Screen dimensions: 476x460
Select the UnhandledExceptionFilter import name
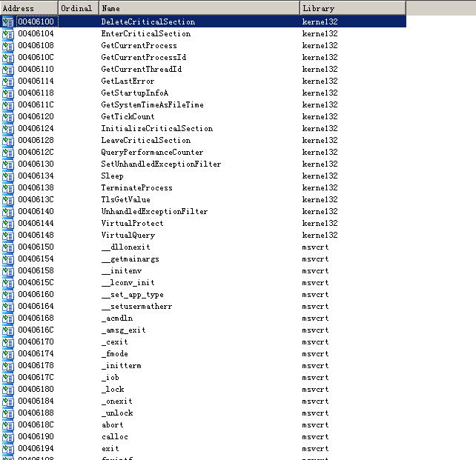click(154, 211)
